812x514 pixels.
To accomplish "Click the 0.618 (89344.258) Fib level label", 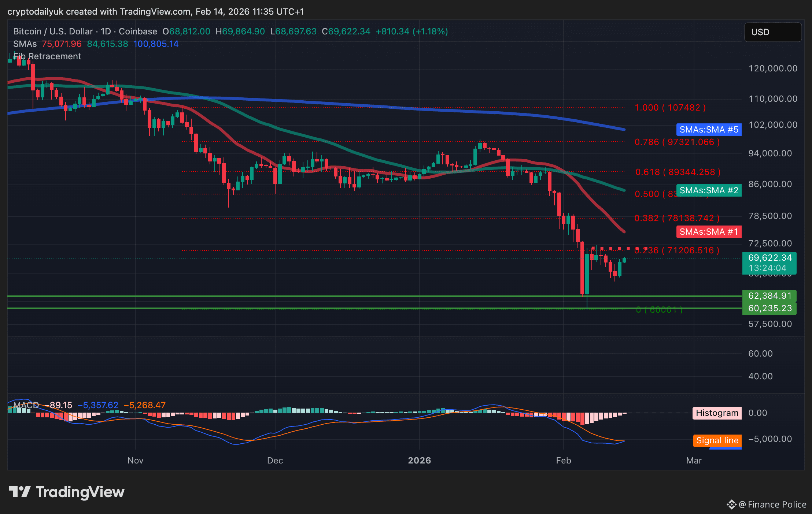I will 678,172.
